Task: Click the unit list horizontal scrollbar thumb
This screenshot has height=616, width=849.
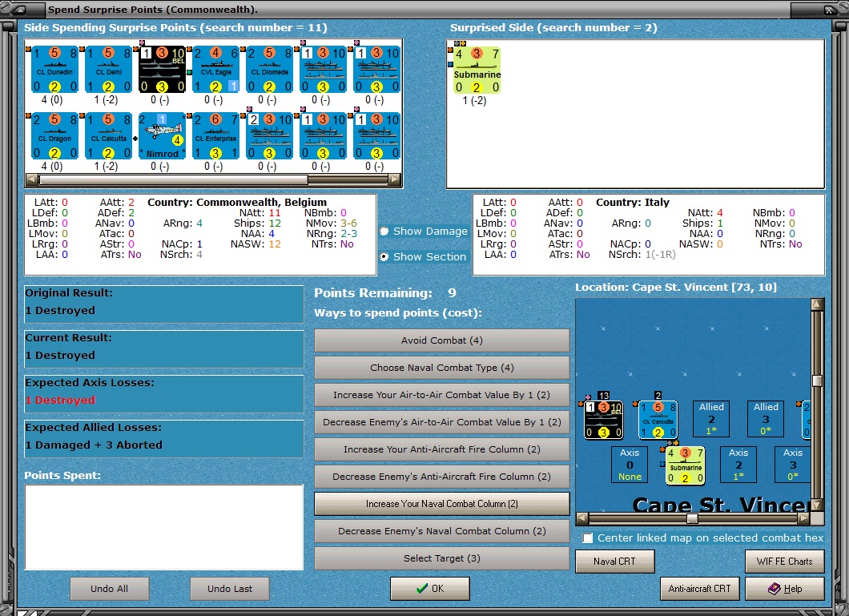Action: (x=173, y=179)
